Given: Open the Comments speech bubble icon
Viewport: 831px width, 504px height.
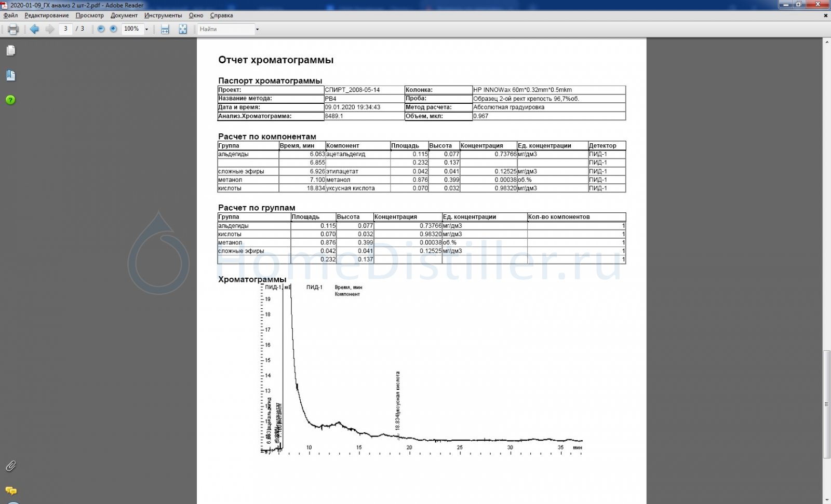Looking at the screenshot, I should (x=10, y=491).
